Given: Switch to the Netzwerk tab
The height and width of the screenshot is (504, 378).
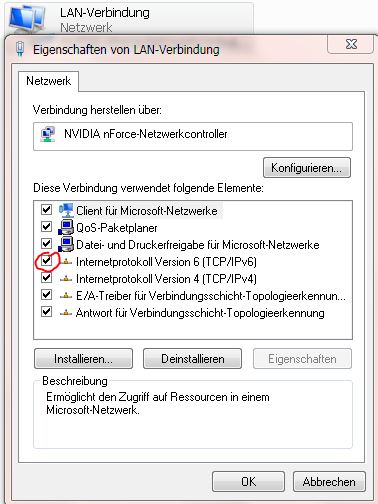Looking at the screenshot, I should click(x=49, y=81).
